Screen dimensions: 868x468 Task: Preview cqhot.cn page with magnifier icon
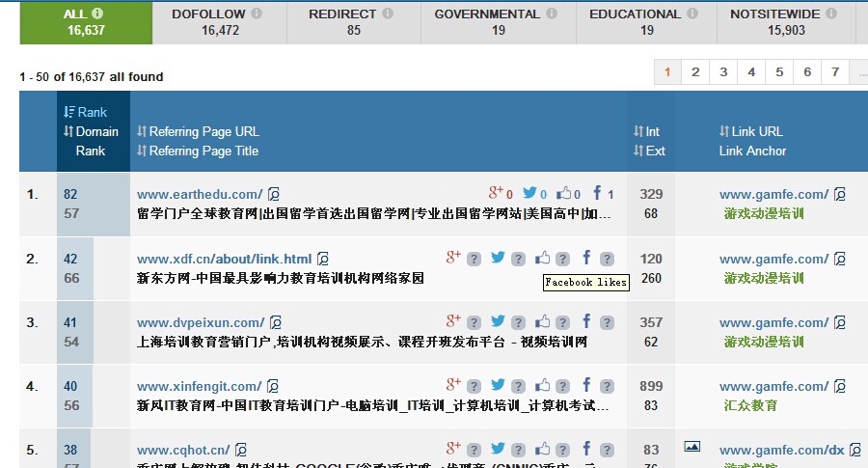click(x=241, y=450)
